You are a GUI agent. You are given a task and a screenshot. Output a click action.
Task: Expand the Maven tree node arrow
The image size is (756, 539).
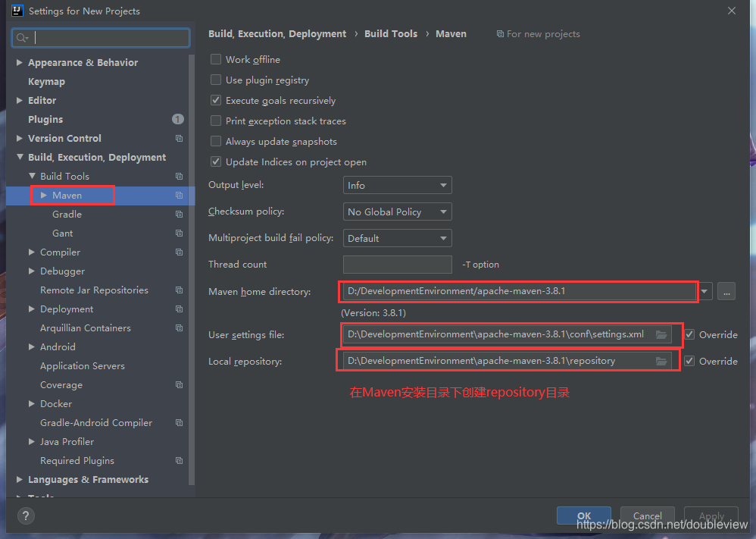(44, 196)
